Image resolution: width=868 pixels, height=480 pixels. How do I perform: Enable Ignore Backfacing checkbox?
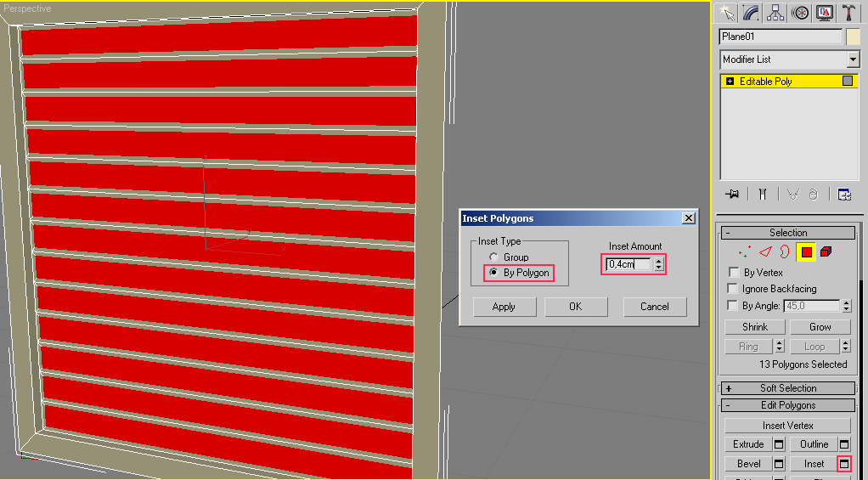coord(732,289)
